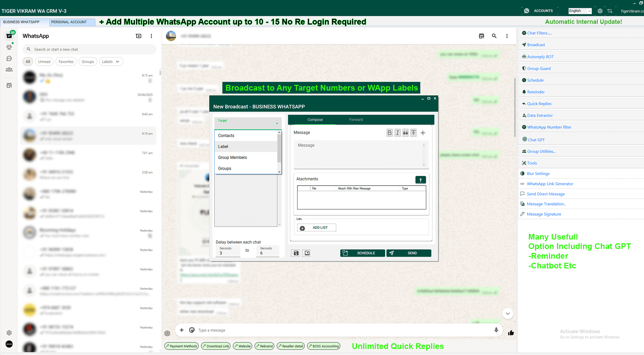Switch to BUSINESS WHATSAPP tab

24,22
